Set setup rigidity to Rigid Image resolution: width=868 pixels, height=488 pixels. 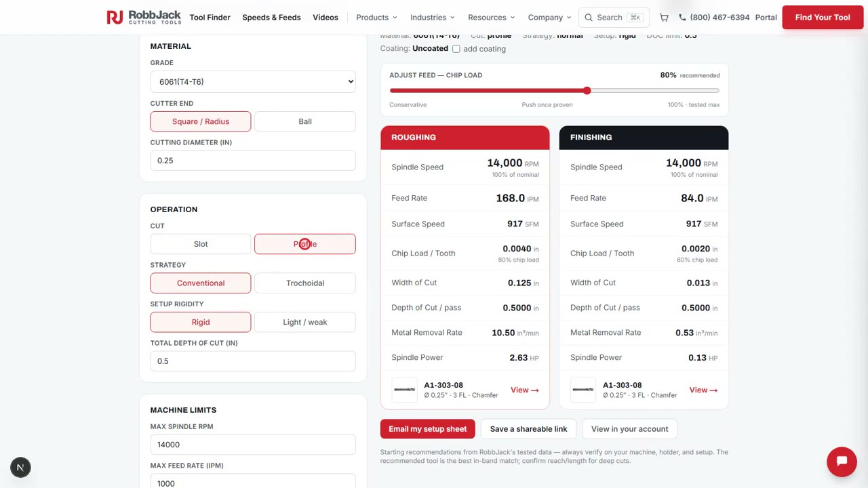tap(201, 322)
